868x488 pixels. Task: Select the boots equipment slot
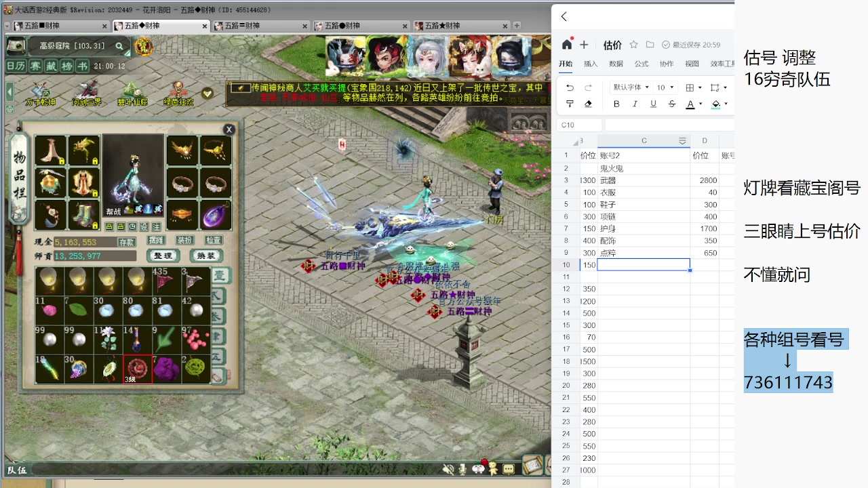click(x=85, y=215)
